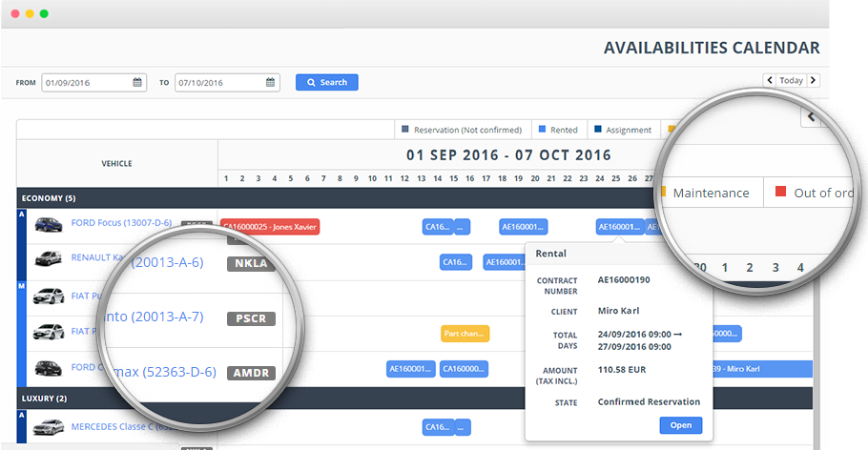Click Reservation (Not confirmed) legend swatch
The height and width of the screenshot is (450, 868).
404,130
